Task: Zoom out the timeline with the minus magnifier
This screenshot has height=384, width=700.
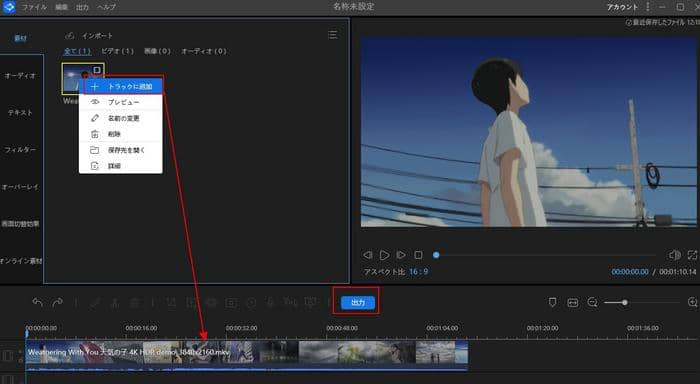Action: (592, 303)
